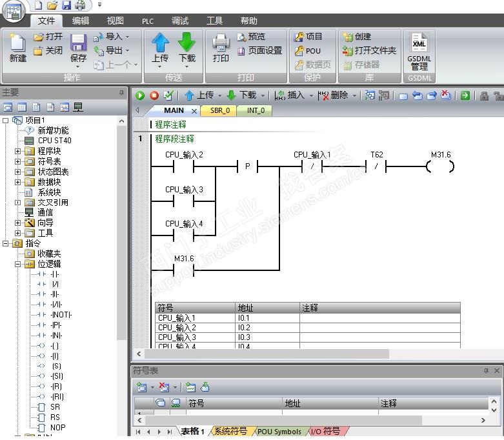
Task: Click the 打开 (Open) ribbon button
Action: point(48,37)
